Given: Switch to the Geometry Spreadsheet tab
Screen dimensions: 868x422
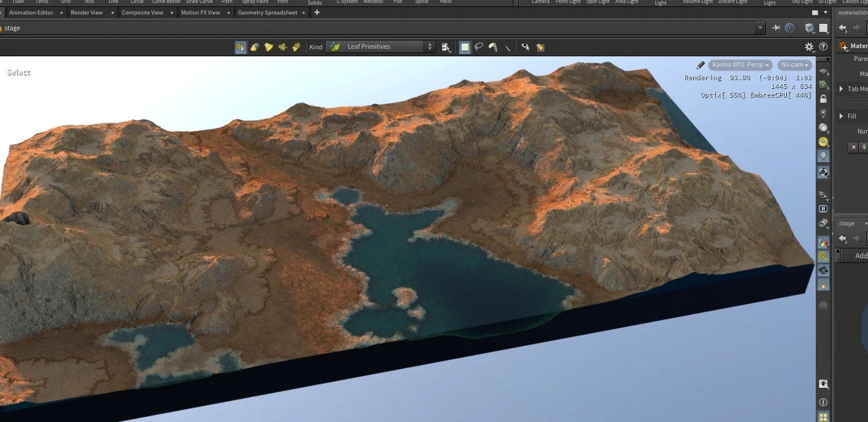Looking at the screenshot, I should point(267,12).
